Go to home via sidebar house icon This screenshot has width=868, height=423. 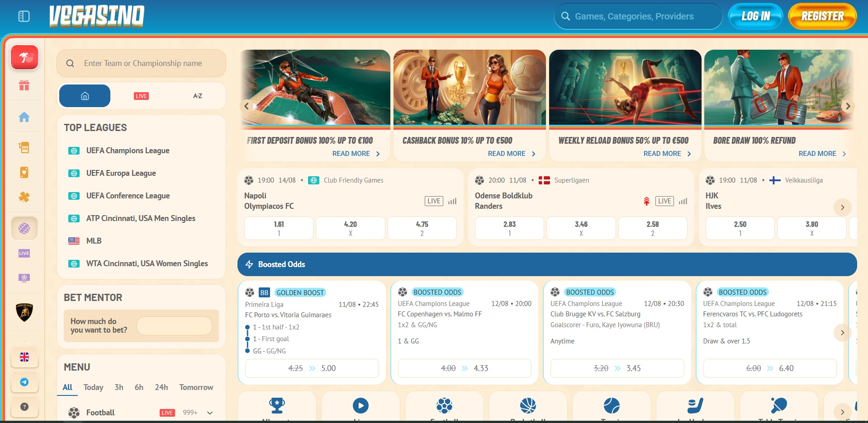click(24, 117)
